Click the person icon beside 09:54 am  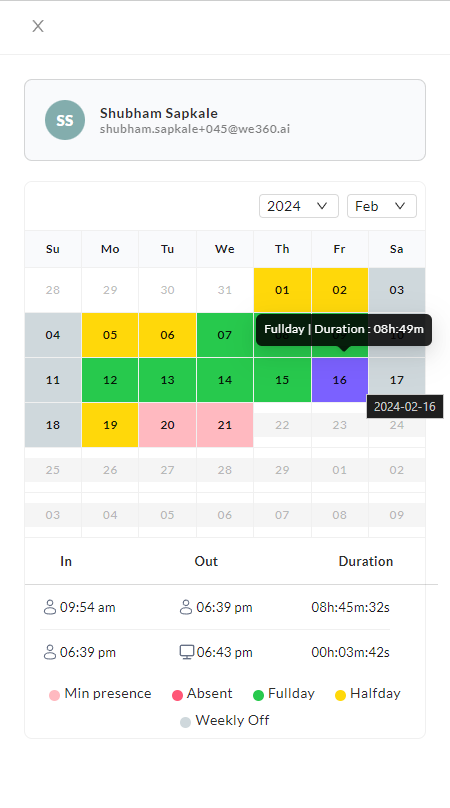click(x=49, y=607)
